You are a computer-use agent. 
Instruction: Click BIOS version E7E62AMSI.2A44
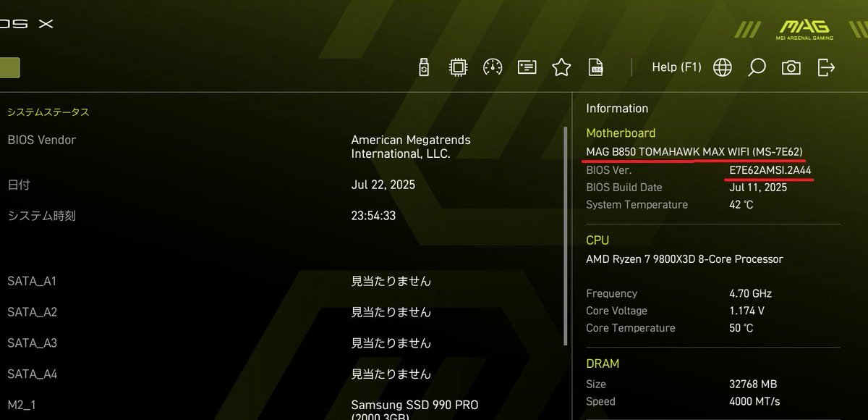pyautogui.click(x=770, y=170)
